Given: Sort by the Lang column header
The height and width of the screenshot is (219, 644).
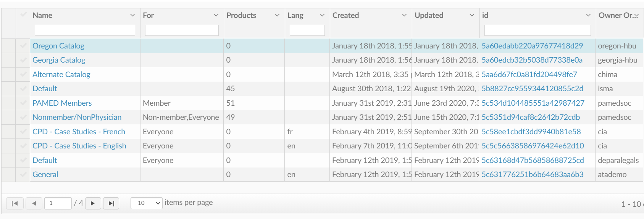Looking at the screenshot, I should point(295,15).
